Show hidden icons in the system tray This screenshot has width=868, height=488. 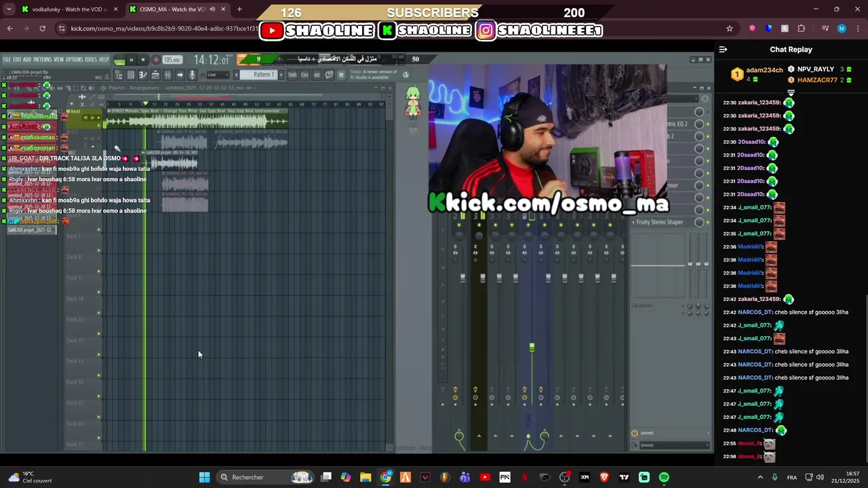[759, 477]
